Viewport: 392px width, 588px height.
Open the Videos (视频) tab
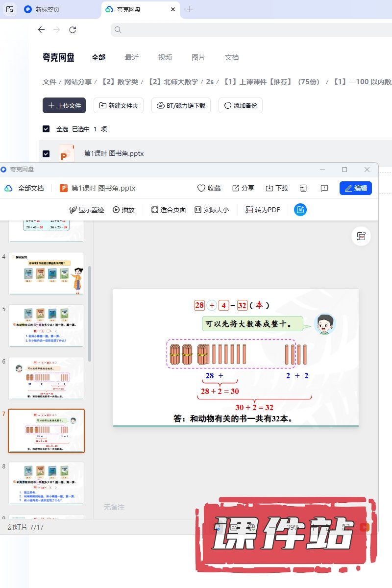165,57
